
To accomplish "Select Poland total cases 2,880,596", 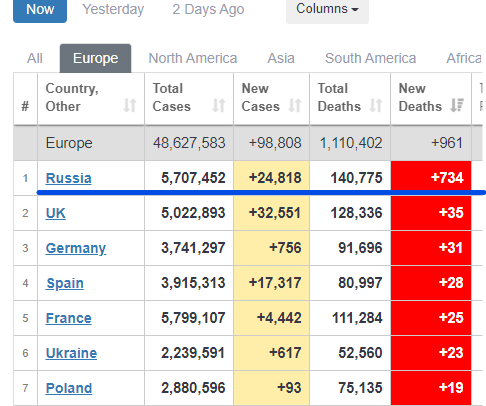I will pyautogui.click(x=193, y=388).
